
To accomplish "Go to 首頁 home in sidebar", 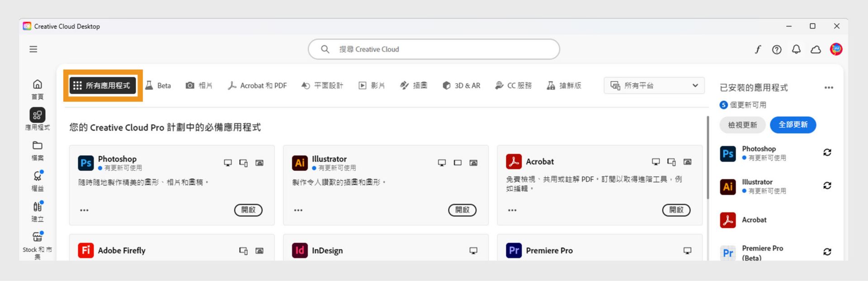I will 38,90.
